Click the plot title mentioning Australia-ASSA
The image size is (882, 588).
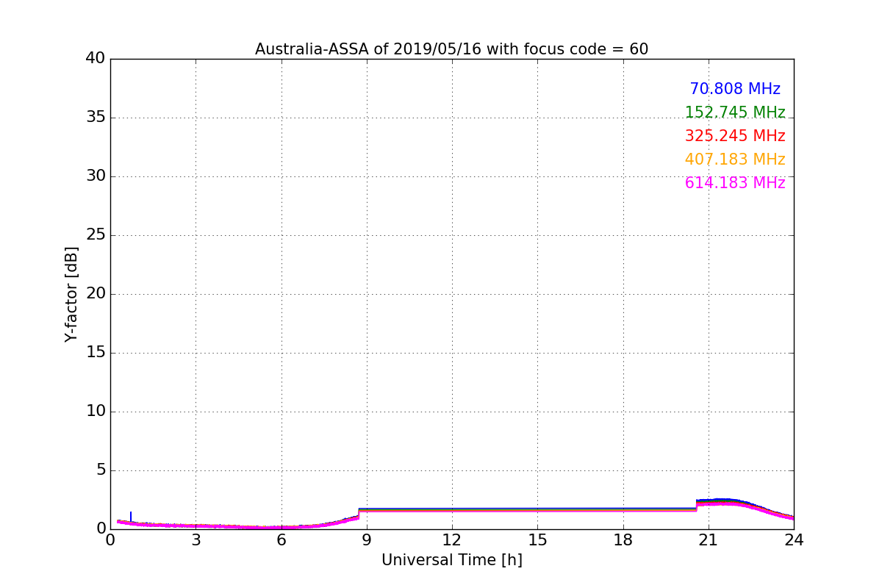pyautogui.click(x=451, y=49)
